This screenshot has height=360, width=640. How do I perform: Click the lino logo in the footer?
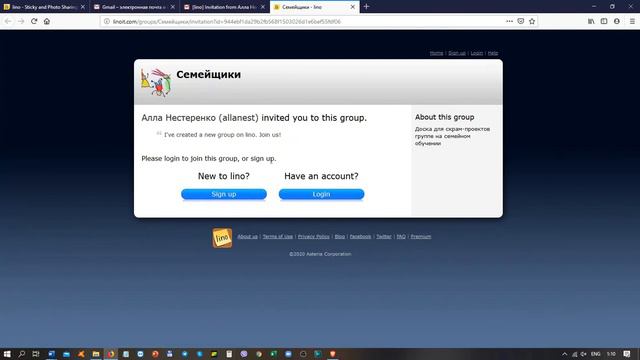222,238
